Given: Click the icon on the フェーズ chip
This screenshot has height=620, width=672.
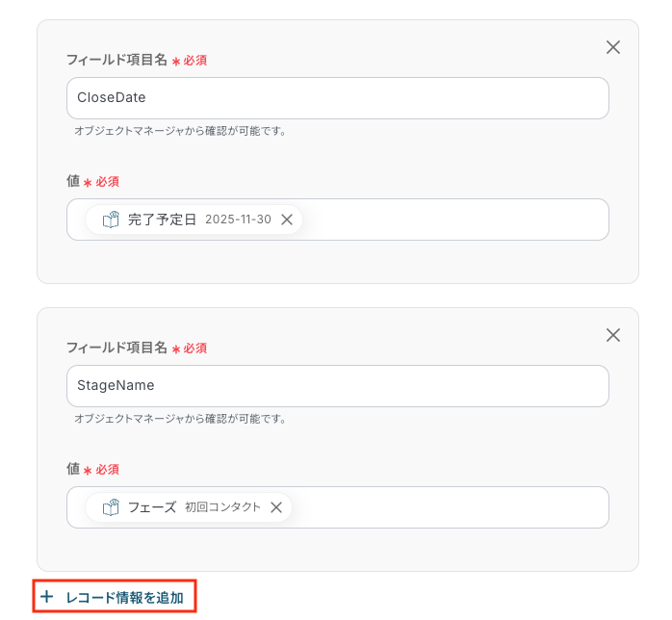Looking at the screenshot, I should click(x=111, y=507).
